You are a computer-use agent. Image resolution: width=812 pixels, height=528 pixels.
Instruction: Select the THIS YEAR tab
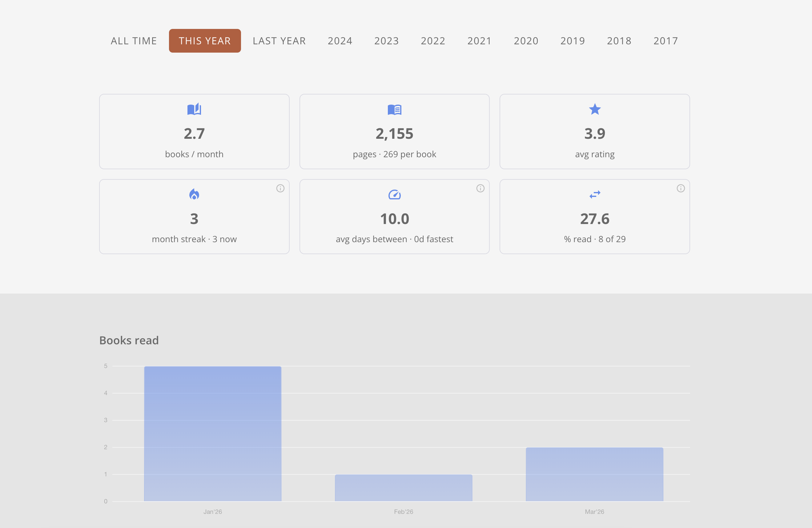tap(205, 41)
